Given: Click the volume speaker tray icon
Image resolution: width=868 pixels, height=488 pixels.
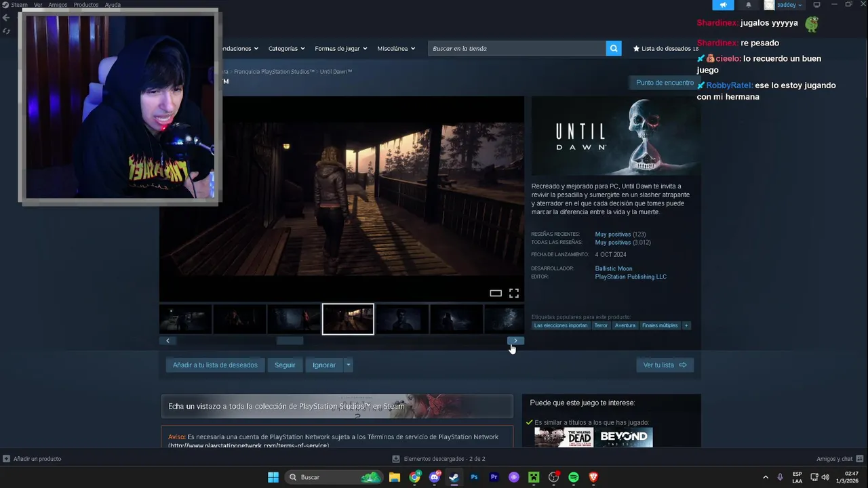Looking at the screenshot, I should 825,477.
